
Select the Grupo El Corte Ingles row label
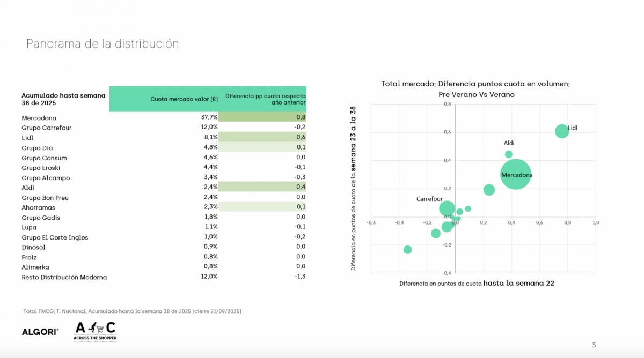click(55, 237)
